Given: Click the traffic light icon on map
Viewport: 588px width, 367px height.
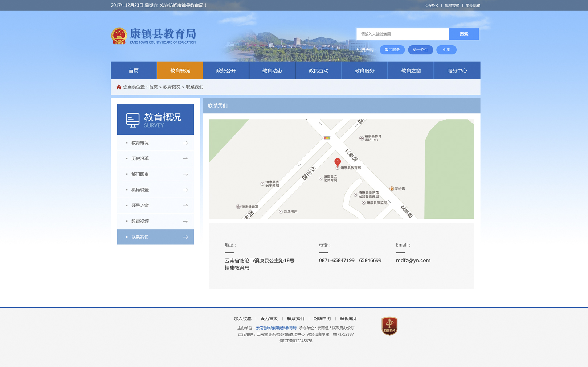Looking at the screenshot, I should (327, 138).
